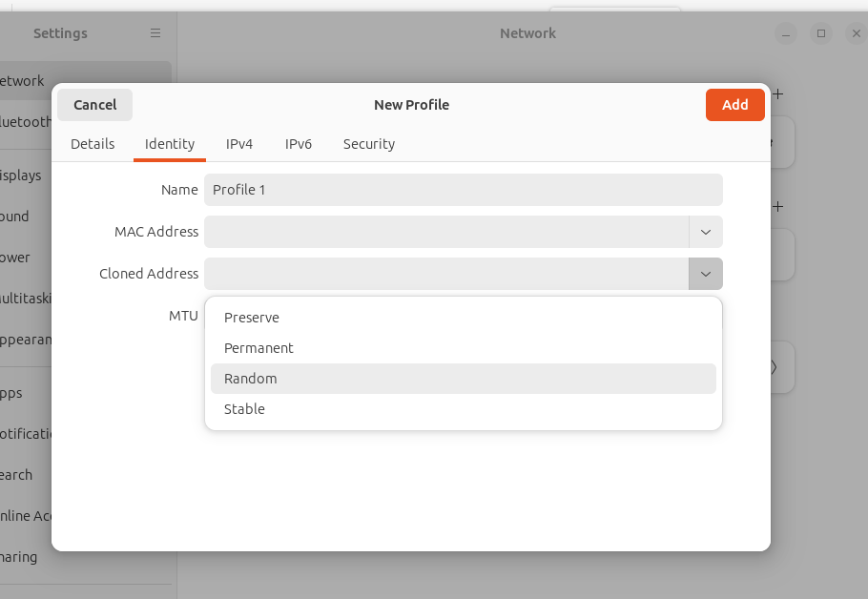Maximize the Settings window
The height and width of the screenshot is (599, 868).
(821, 33)
